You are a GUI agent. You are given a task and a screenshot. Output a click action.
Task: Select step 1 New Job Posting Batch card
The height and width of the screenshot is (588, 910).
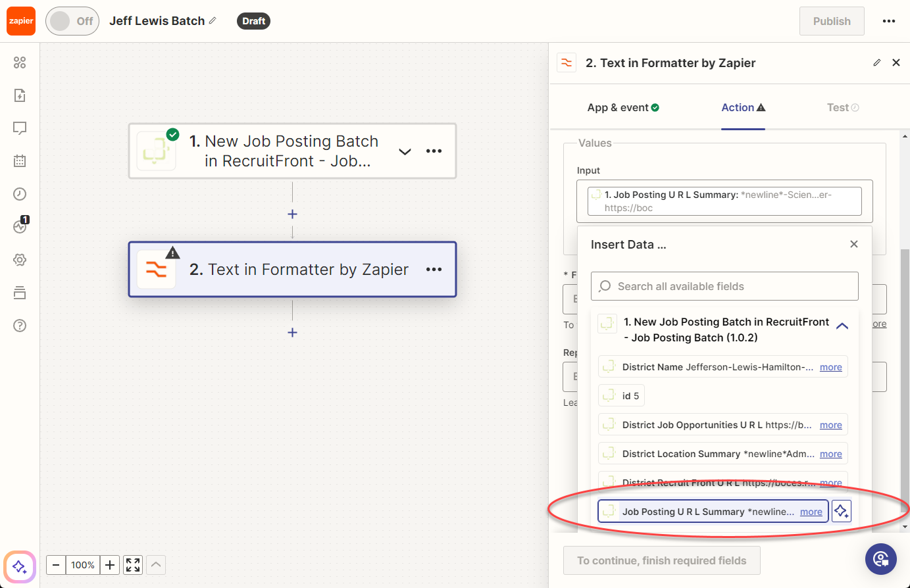click(x=292, y=151)
